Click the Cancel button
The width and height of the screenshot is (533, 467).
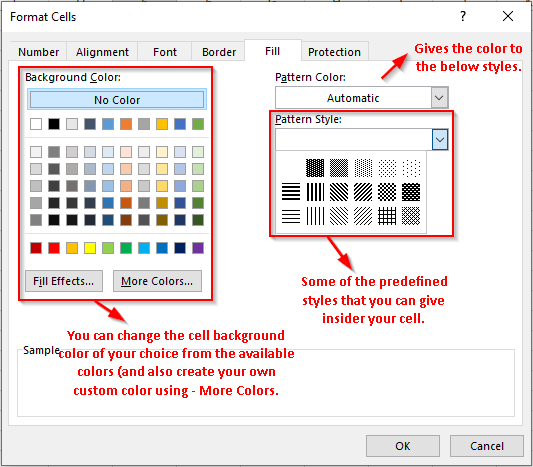click(487, 446)
